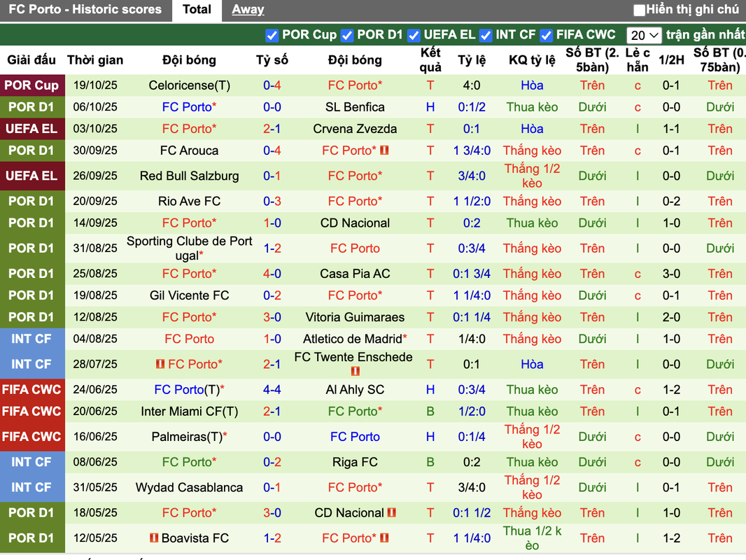Click Wydad Casablanca team name
The image size is (746, 560).
coord(190,487)
